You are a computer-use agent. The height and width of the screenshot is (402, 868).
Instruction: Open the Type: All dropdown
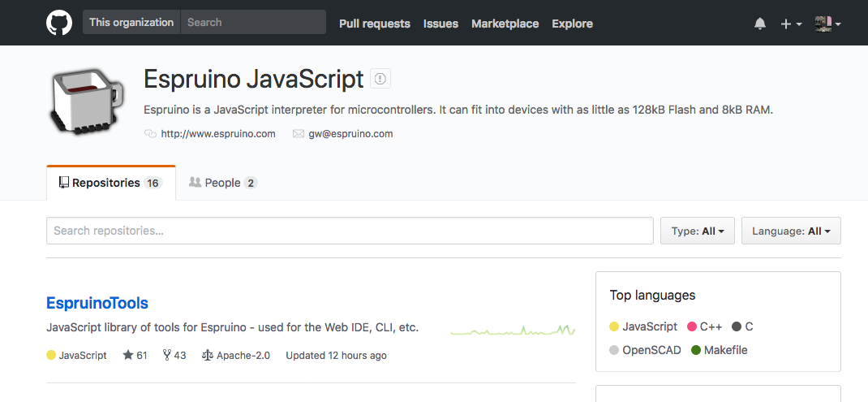[x=698, y=231]
